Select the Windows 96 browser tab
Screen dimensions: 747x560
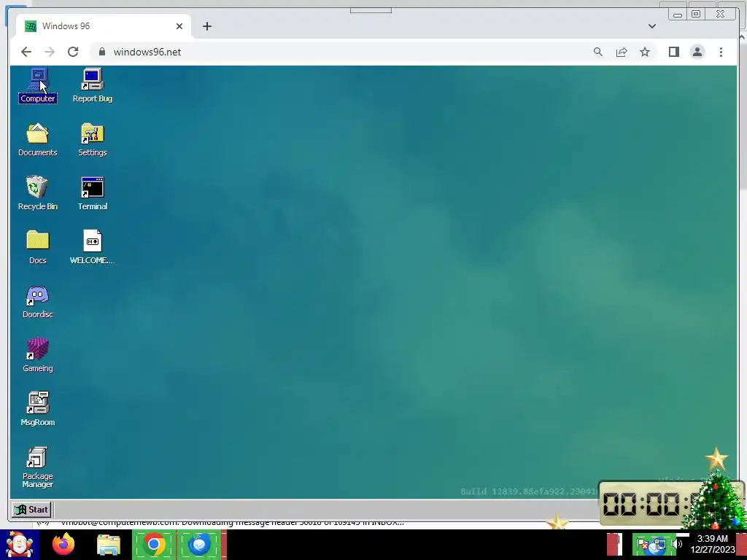click(x=104, y=26)
